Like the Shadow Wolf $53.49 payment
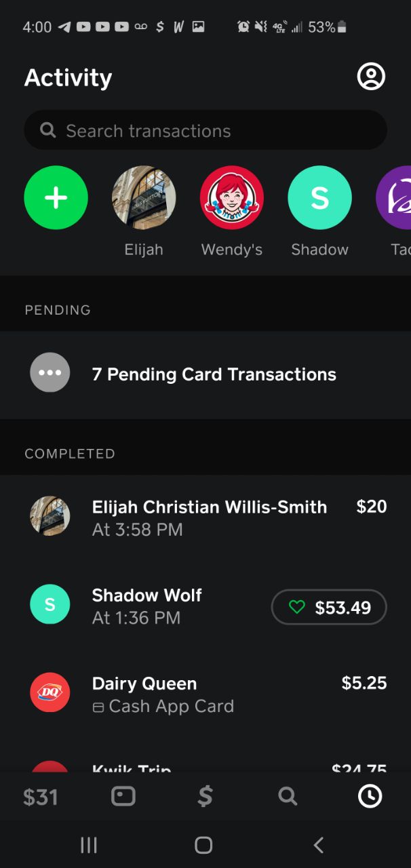Viewport: 411px width, 868px height. pos(297,607)
